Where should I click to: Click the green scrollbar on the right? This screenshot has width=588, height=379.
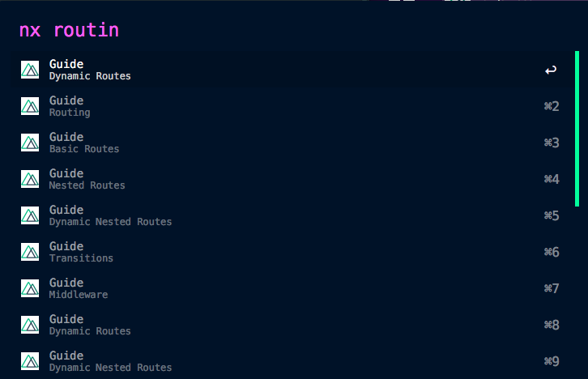click(x=577, y=130)
